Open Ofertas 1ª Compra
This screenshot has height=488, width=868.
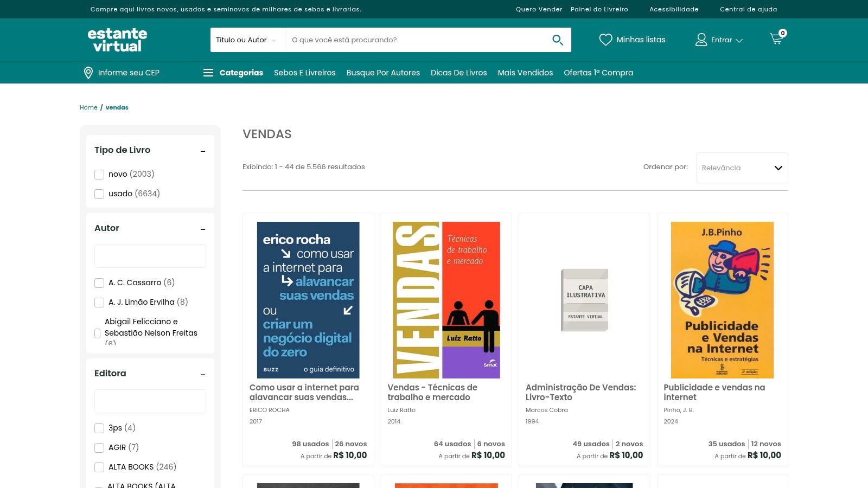(x=598, y=73)
